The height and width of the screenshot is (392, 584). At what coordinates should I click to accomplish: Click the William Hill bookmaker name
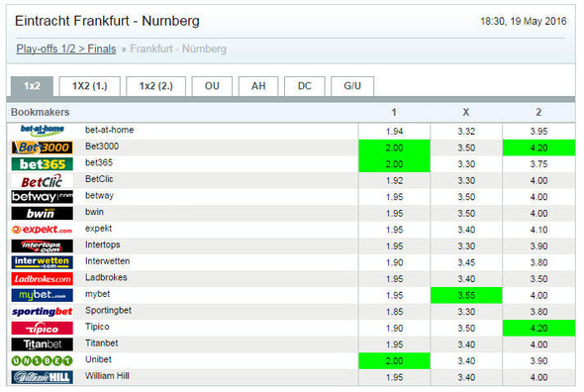[107, 375]
